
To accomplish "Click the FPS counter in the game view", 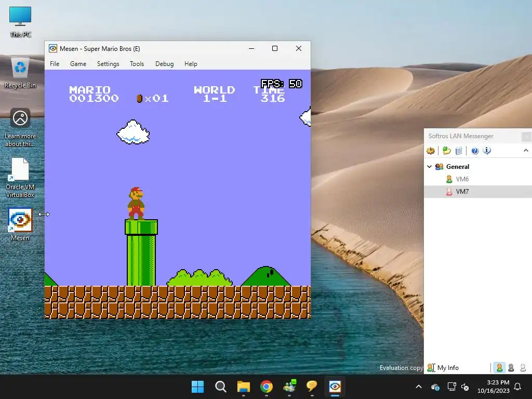I will point(281,84).
